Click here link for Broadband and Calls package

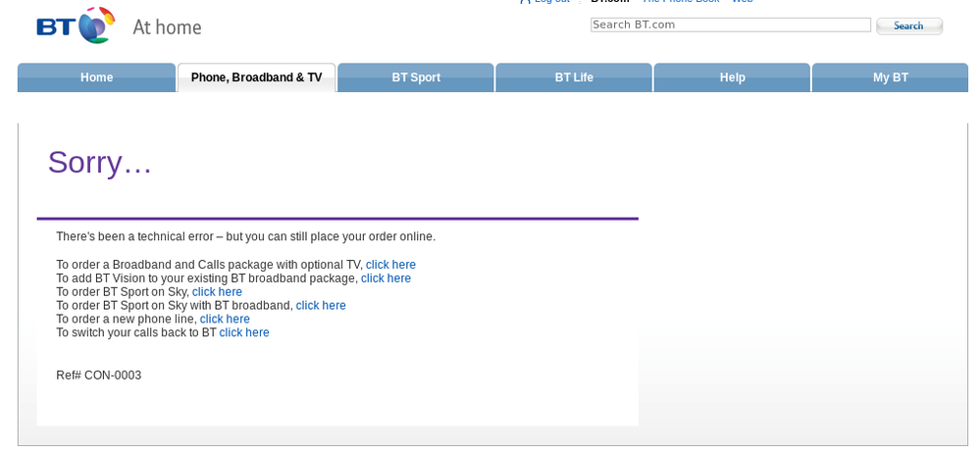coord(390,265)
